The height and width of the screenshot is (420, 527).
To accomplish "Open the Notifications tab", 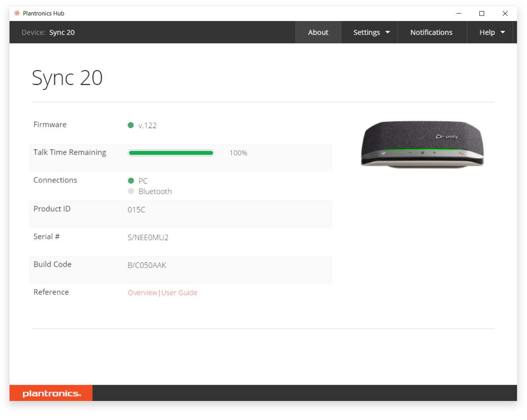I will coord(431,33).
